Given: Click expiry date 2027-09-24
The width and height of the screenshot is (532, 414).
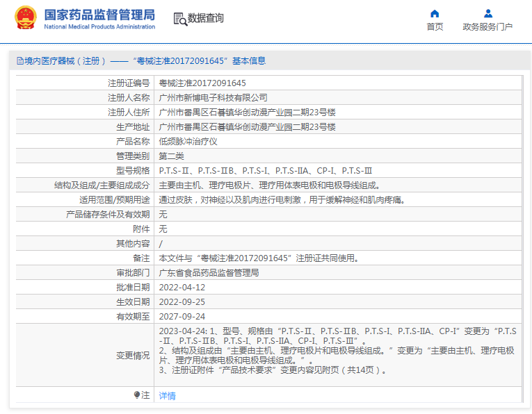Looking at the screenshot, I should click(182, 317).
